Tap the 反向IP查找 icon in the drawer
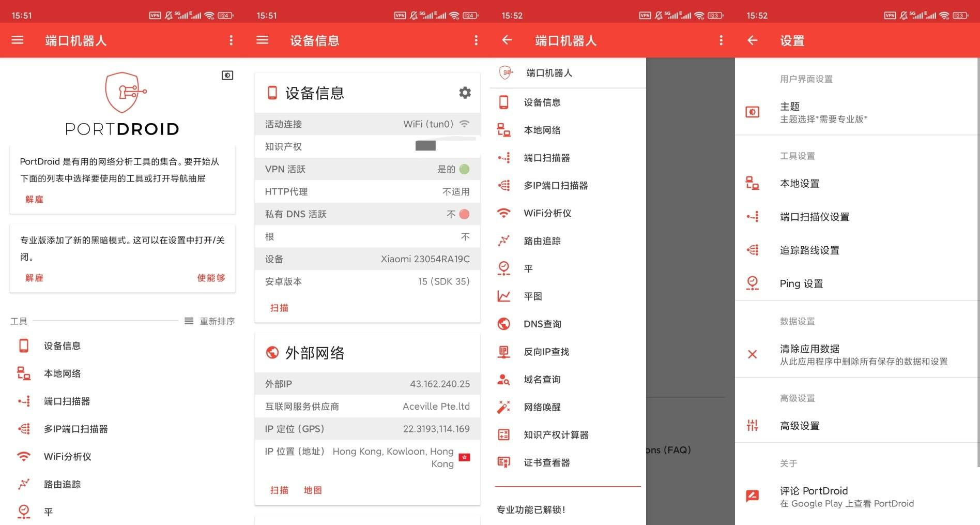This screenshot has width=980, height=525. [x=503, y=352]
